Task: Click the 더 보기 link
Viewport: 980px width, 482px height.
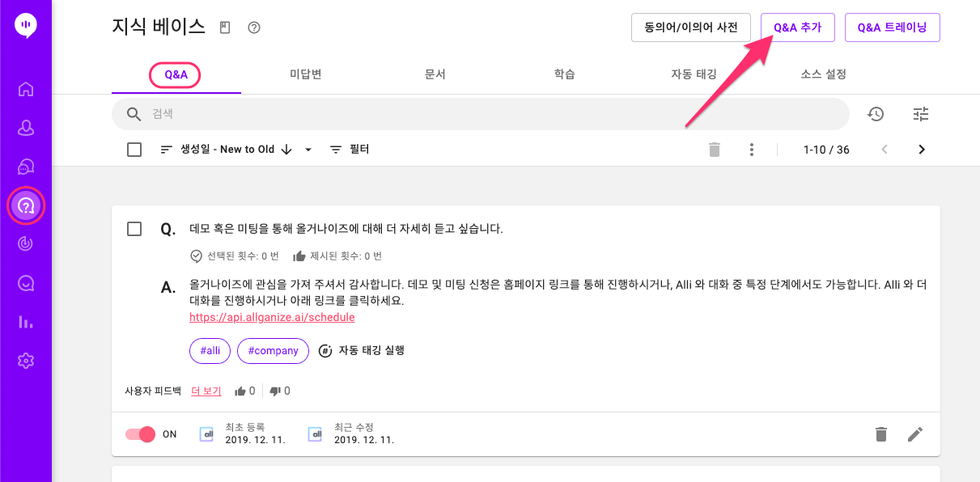Action: pyautogui.click(x=206, y=391)
